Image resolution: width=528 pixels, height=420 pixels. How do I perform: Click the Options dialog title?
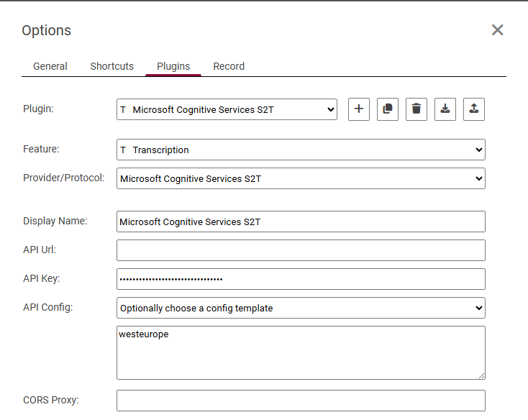(x=47, y=30)
